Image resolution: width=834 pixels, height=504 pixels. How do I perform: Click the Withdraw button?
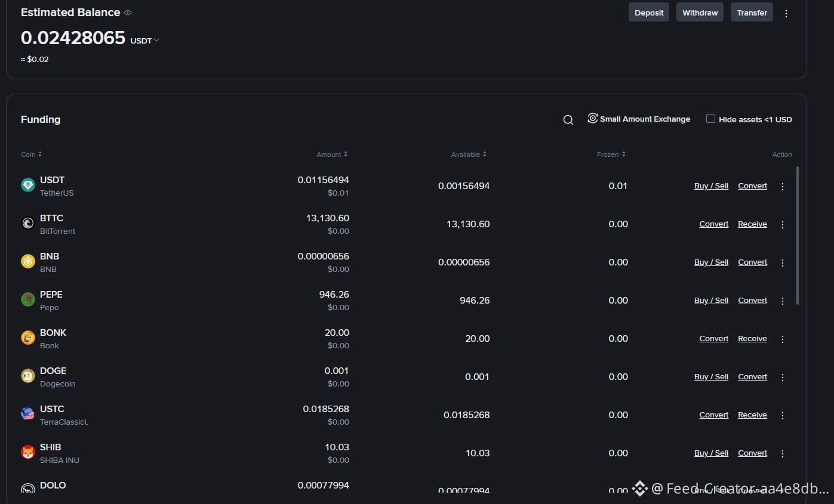[700, 13]
